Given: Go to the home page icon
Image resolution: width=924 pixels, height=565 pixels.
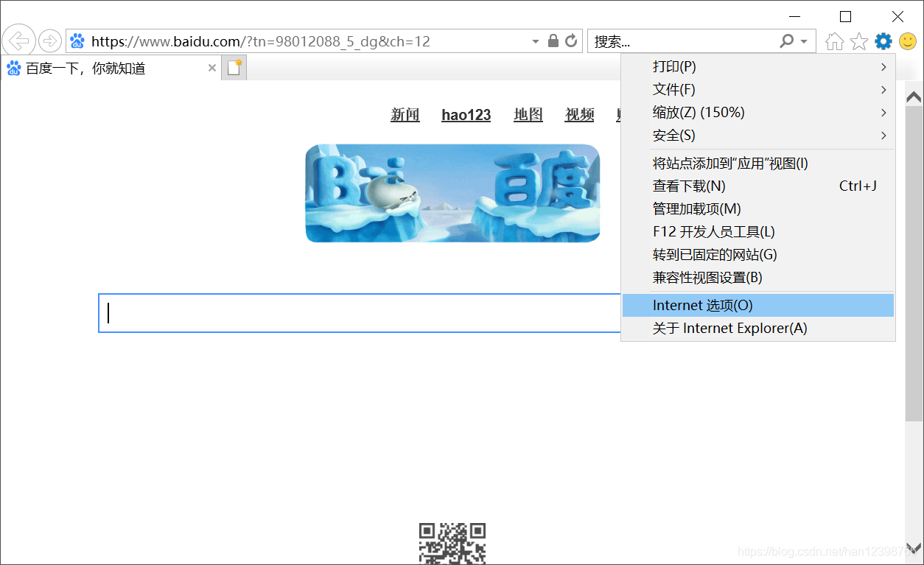Looking at the screenshot, I should 834,41.
